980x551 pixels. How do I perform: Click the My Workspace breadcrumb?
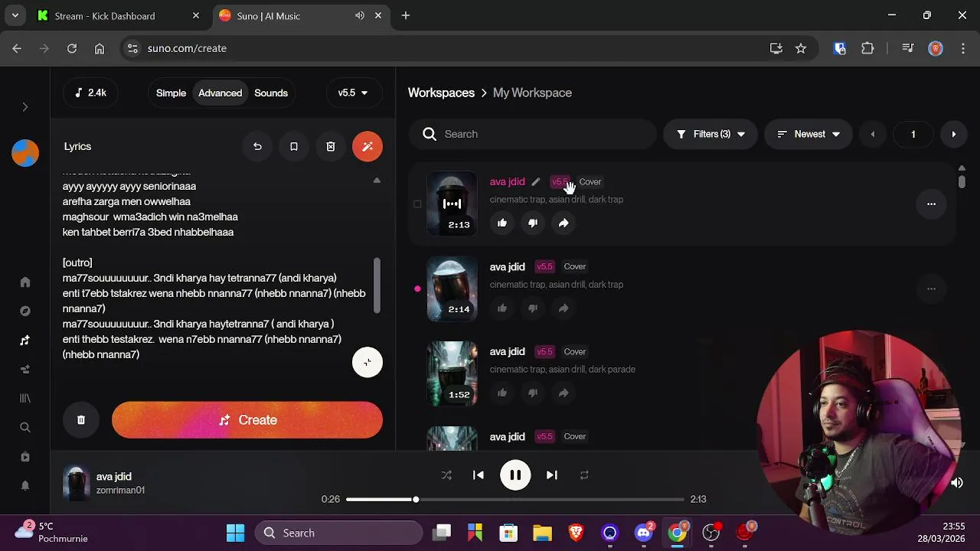click(532, 93)
